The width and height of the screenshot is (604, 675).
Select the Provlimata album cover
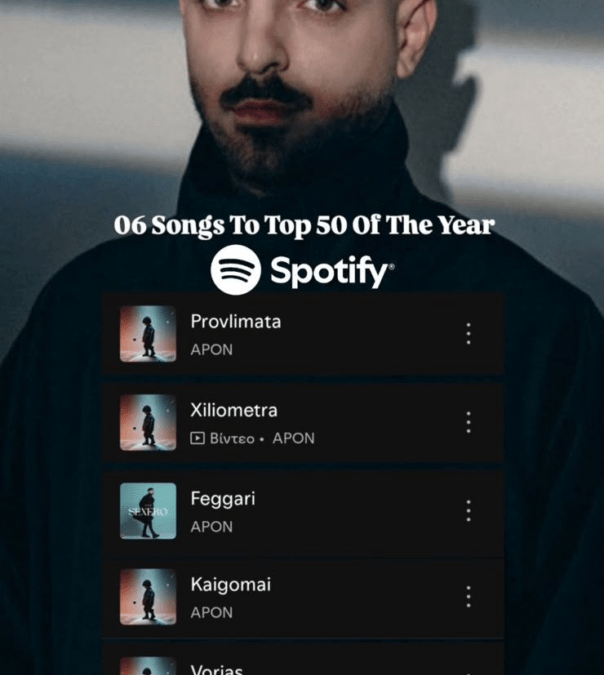click(x=148, y=334)
